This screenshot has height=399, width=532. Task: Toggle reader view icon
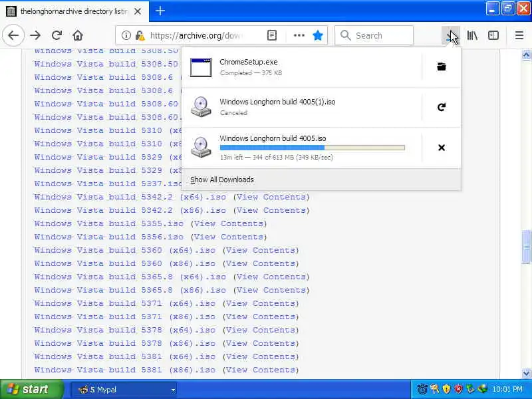272,35
